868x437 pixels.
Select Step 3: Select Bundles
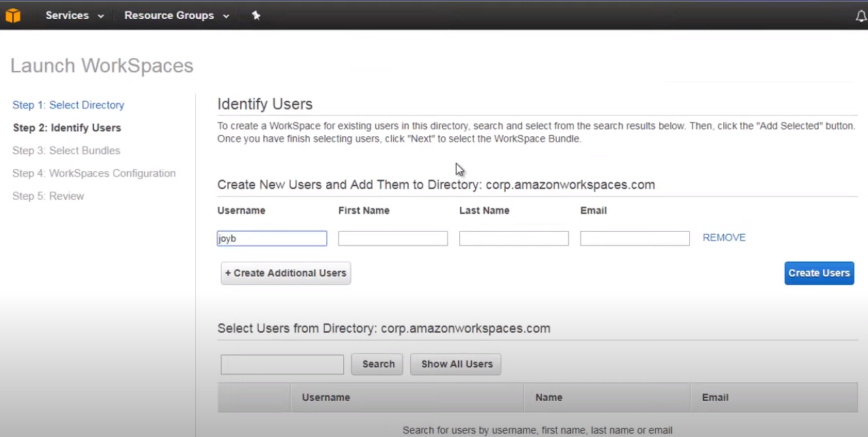click(x=66, y=151)
